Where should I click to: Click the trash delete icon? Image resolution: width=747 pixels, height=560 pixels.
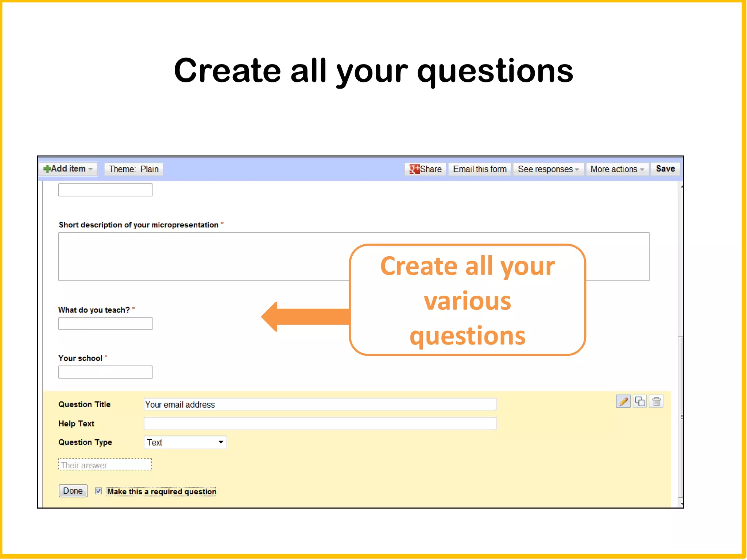click(657, 401)
